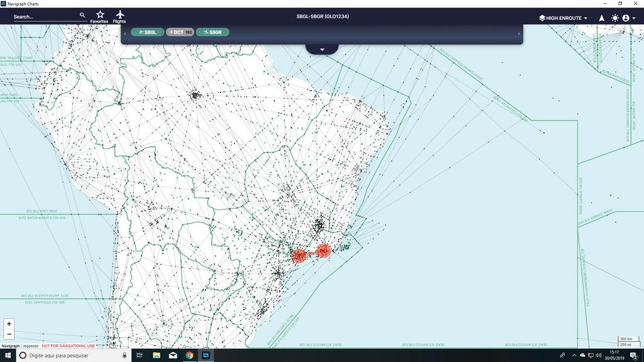Click the Jeppesen attribution text
The width and height of the screenshot is (644, 362).
pos(30,346)
